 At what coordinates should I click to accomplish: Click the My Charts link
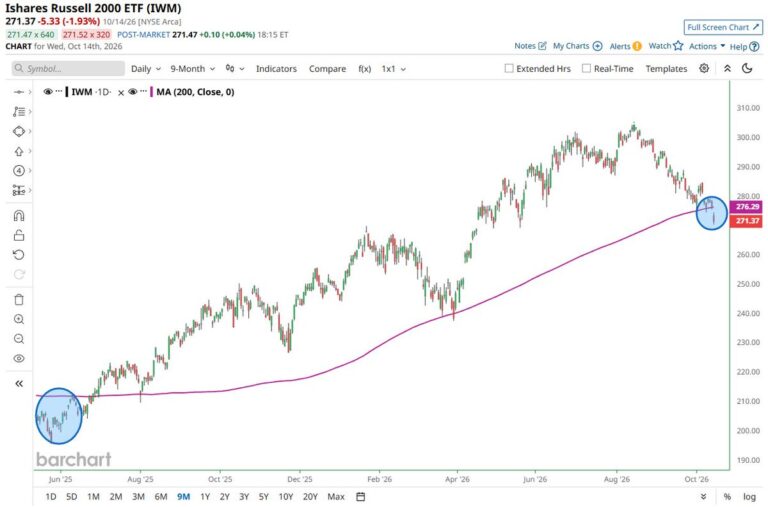pyautogui.click(x=571, y=46)
